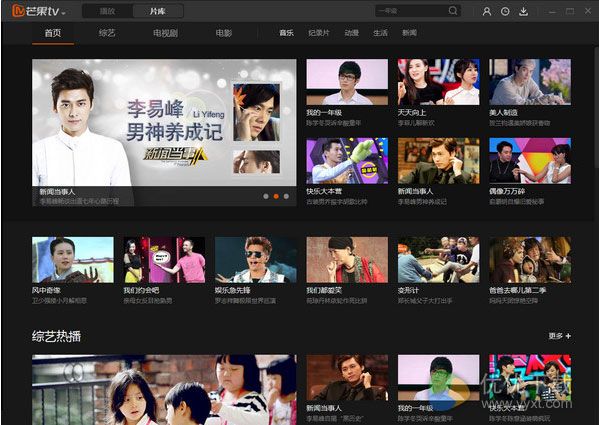Click the 变形计 title text
599x425 pixels.
click(x=408, y=290)
